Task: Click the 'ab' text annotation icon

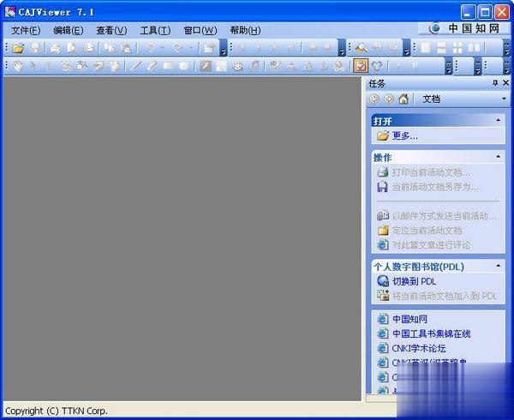Action: click(x=275, y=66)
